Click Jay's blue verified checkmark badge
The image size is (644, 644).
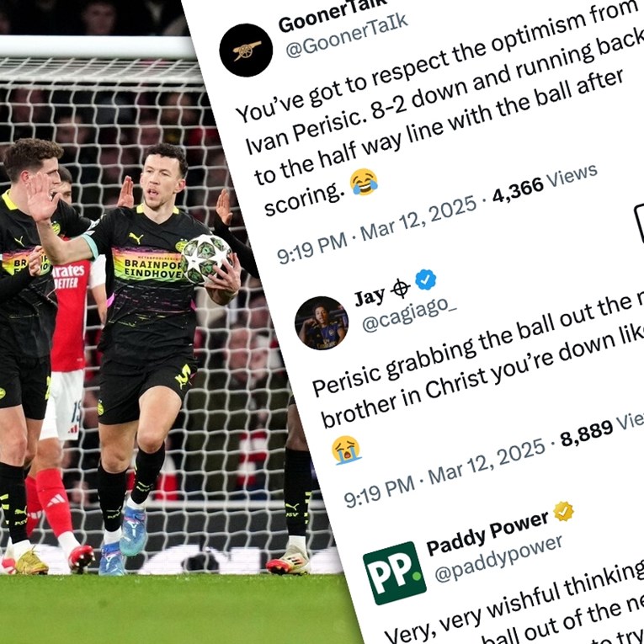coord(425,279)
